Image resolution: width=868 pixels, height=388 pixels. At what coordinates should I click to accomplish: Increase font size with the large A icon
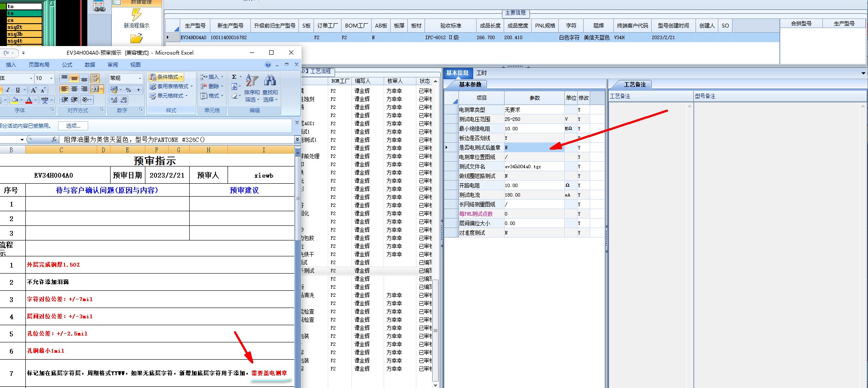tap(34, 90)
